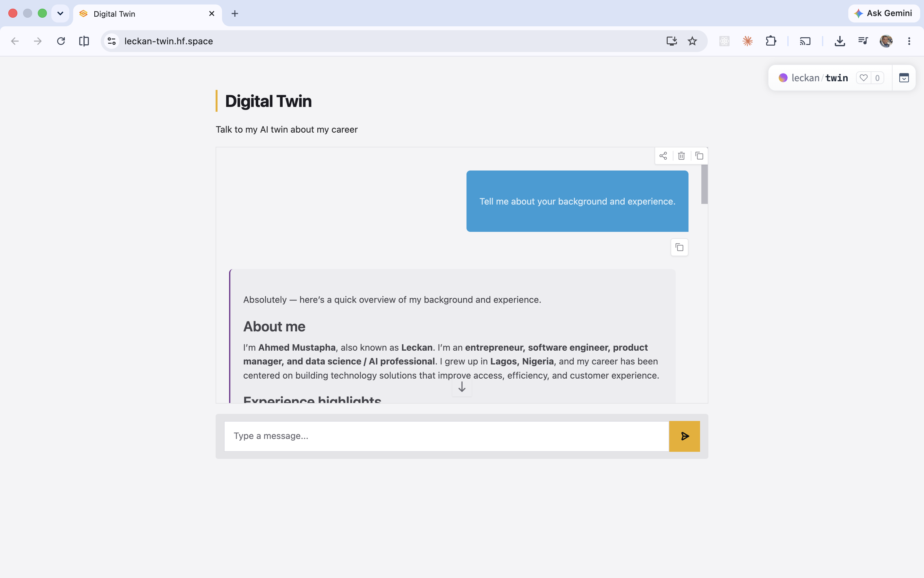Clear the chat with trash icon
The width and height of the screenshot is (924, 578).
coord(681,156)
